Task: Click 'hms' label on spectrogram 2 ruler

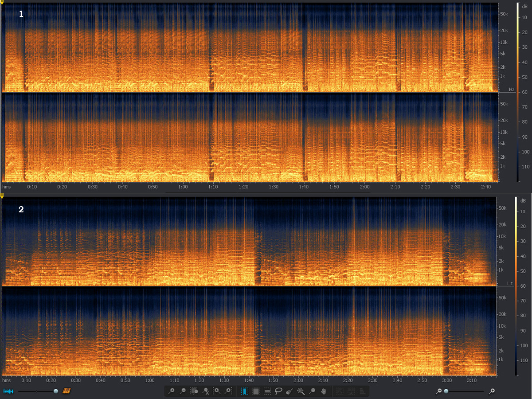Action: click(x=6, y=380)
